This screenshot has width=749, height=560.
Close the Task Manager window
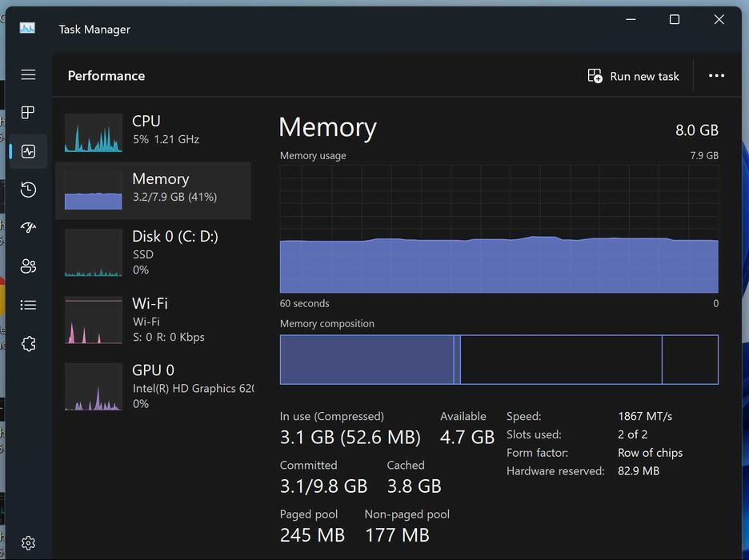pyautogui.click(x=719, y=19)
